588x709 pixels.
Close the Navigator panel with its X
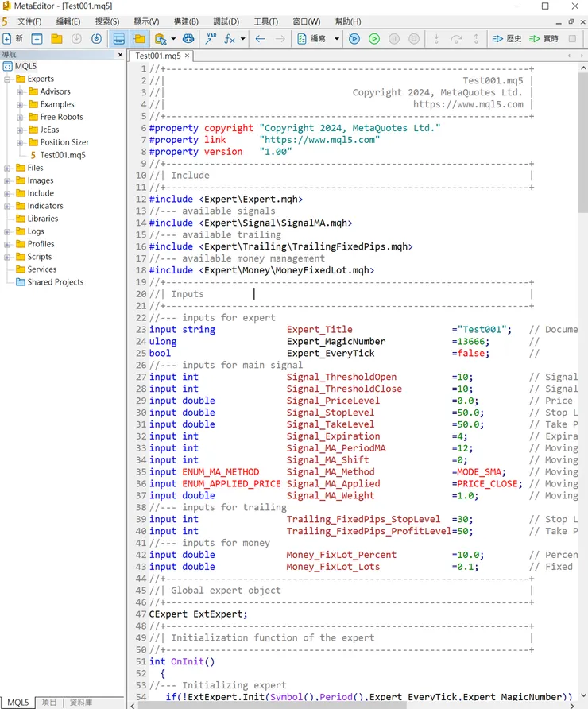point(120,55)
